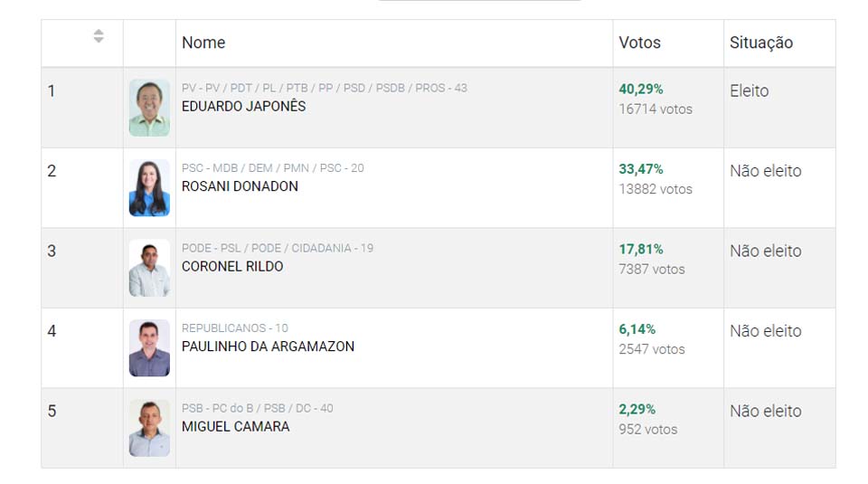Open Eduardo Japonês's candidate photo

coord(149,108)
